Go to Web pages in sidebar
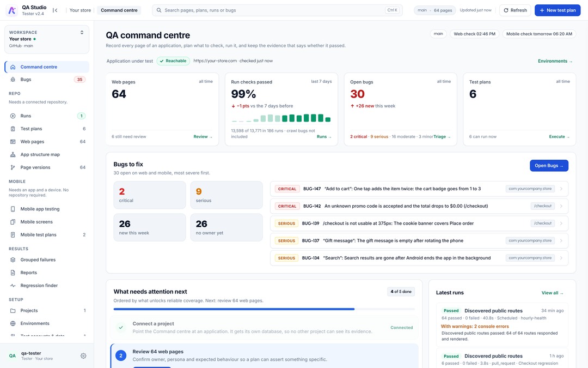 (x=47, y=142)
